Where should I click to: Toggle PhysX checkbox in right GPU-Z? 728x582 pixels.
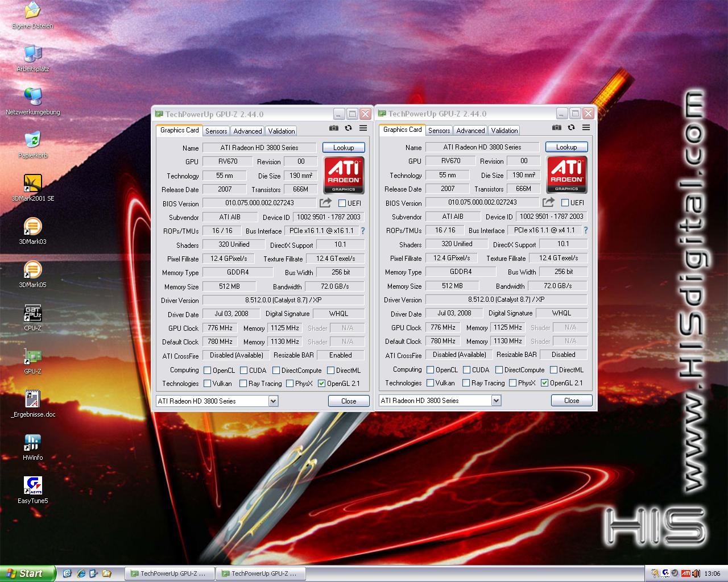(512, 383)
